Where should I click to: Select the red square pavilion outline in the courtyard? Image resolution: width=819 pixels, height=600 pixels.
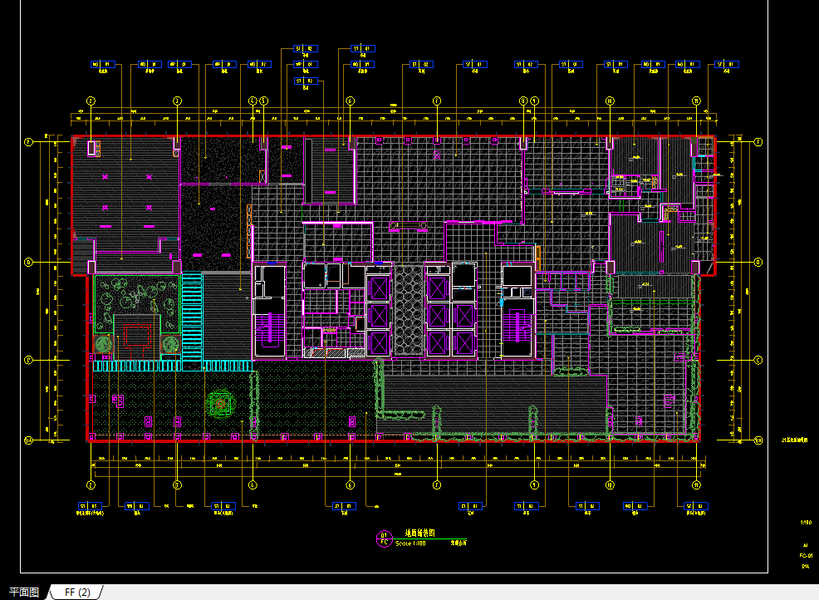click(137, 336)
